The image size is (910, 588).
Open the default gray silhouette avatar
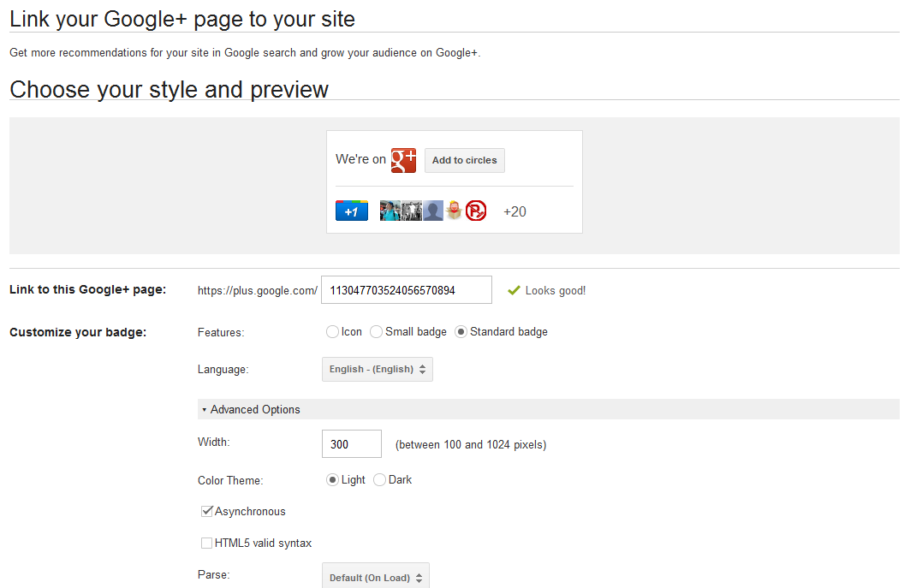click(433, 211)
